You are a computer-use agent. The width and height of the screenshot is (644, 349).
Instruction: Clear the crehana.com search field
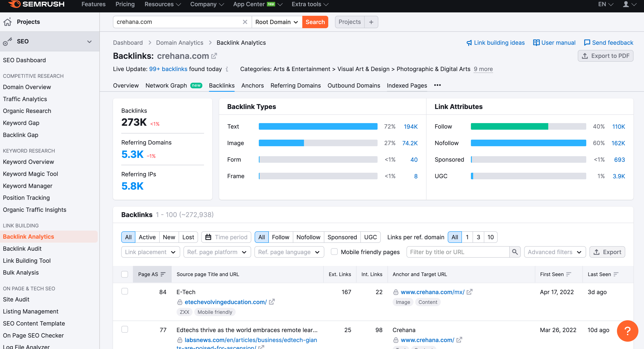[245, 22]
